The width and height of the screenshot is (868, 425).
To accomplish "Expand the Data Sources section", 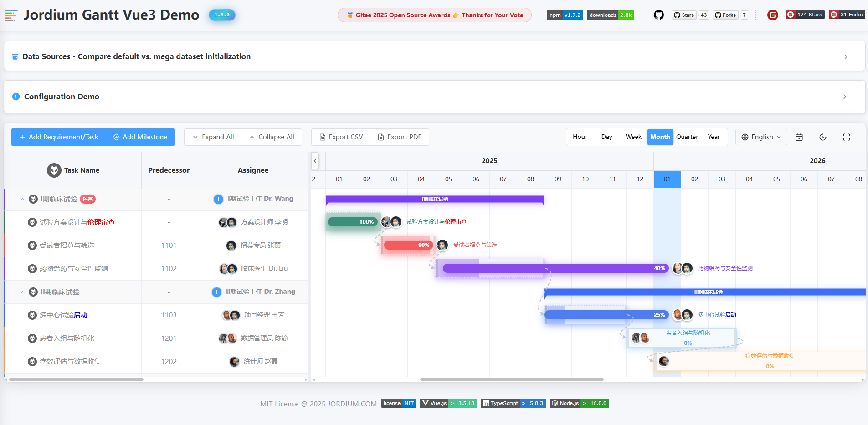I will (x=846, y=56).
